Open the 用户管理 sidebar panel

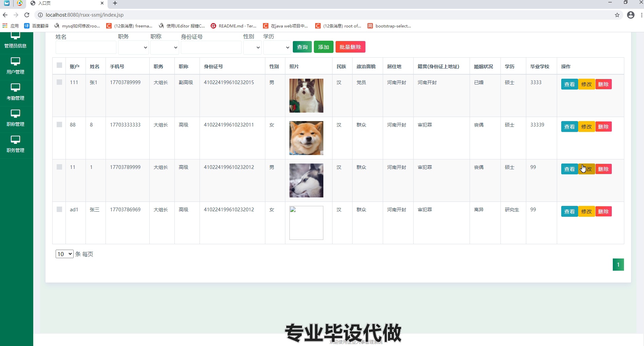(x=15, y=66)
